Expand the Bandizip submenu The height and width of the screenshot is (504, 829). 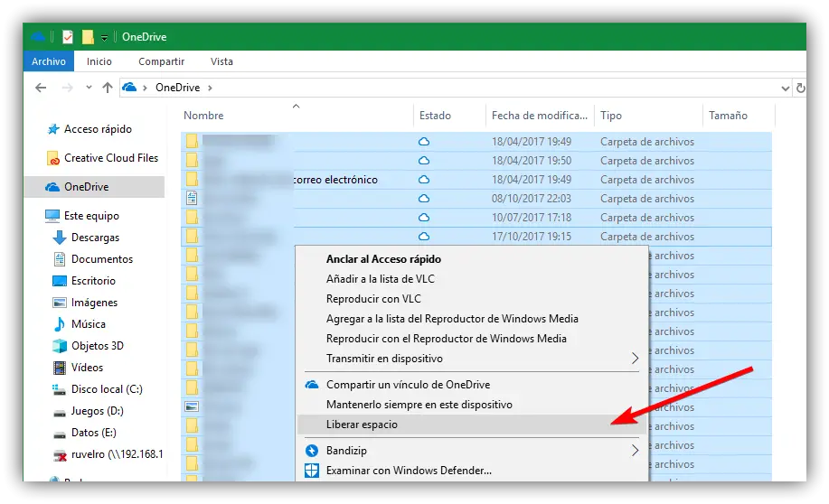point(472,451)
